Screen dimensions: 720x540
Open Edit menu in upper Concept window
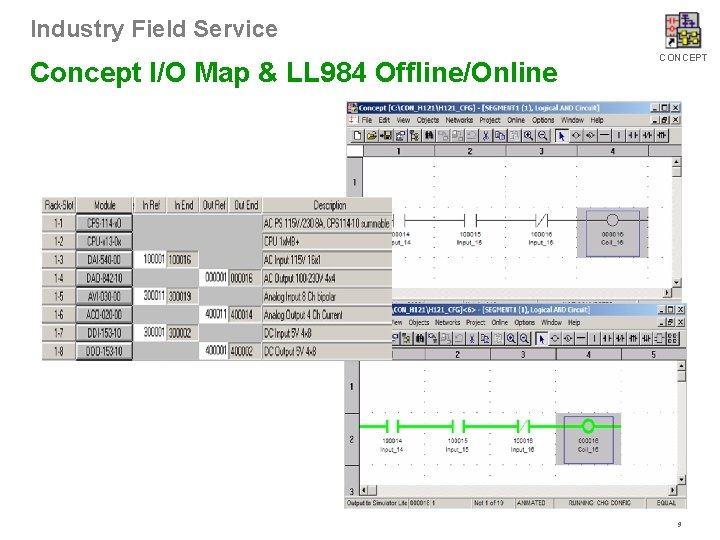384,120
